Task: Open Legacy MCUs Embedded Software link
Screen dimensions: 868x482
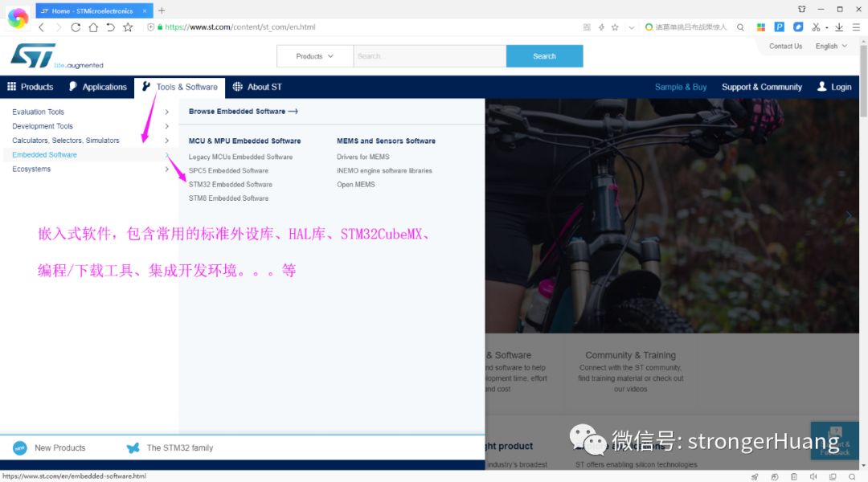Action: pos(241,157)
